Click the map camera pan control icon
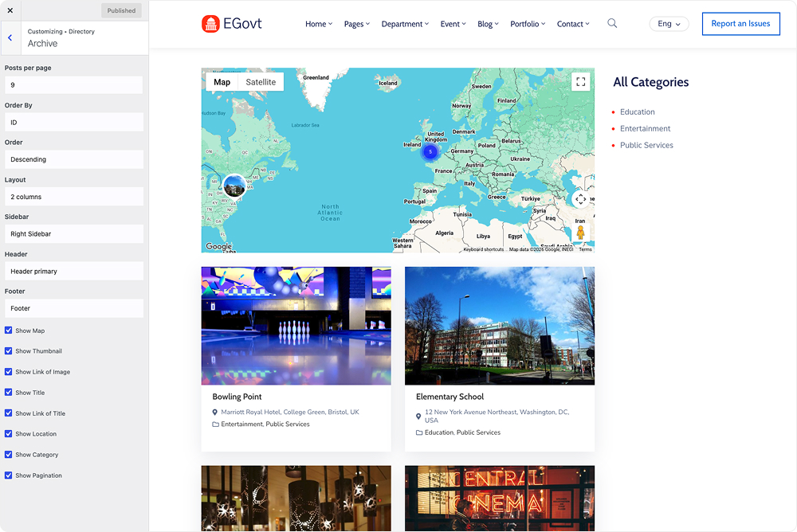Image resolution: width=797 pixels, height=532 pixels. 580,198
